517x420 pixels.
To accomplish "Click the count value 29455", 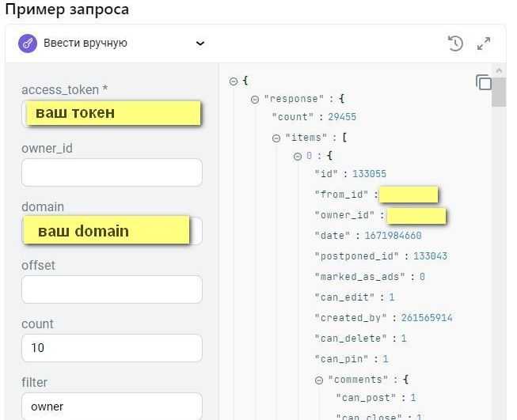I will pyautogui.click(x=342, y=117).
